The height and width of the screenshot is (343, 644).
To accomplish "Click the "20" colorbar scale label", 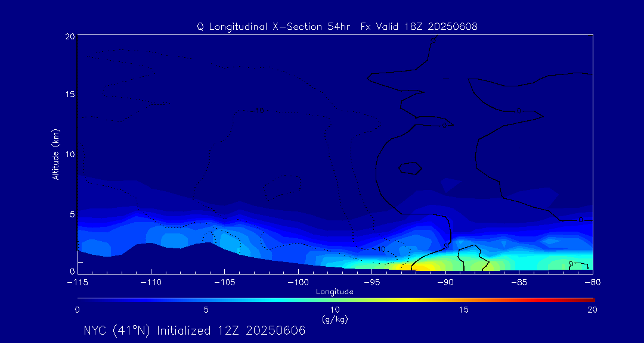I will (x=592, y=310).
